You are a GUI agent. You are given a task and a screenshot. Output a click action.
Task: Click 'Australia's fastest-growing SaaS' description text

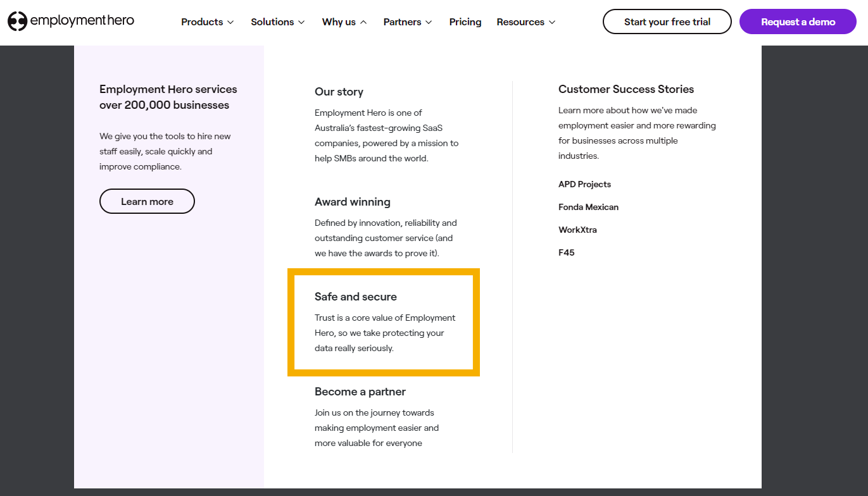click(387, 135)
